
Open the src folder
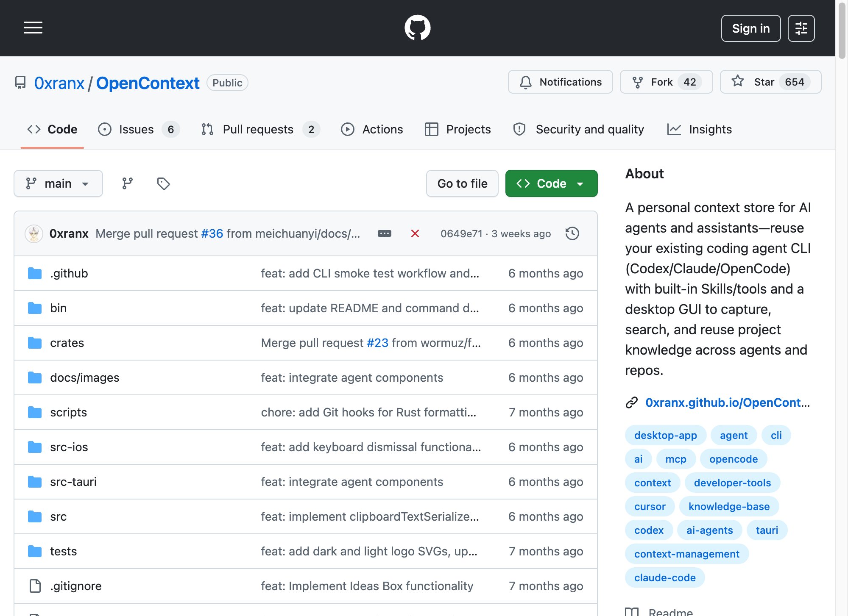[x=59, y=516]
